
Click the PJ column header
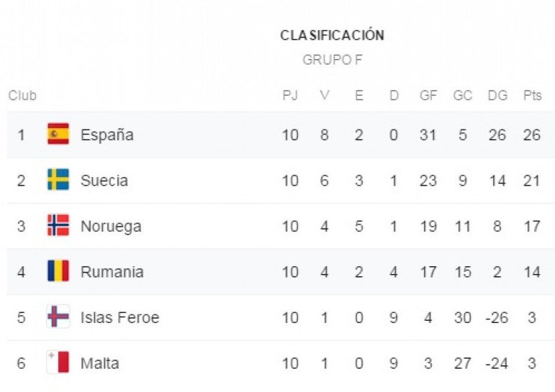pyautogui.click(x=290, y=95)
